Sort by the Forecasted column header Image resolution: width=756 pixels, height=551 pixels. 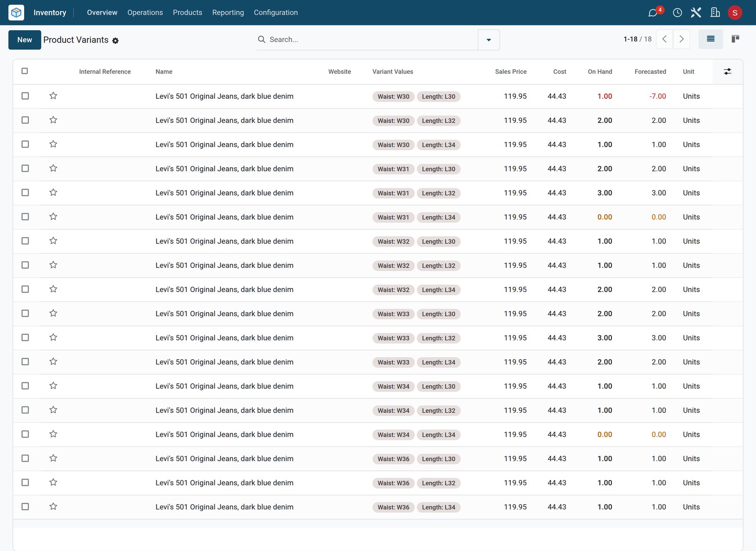click(x=650, y=72)
